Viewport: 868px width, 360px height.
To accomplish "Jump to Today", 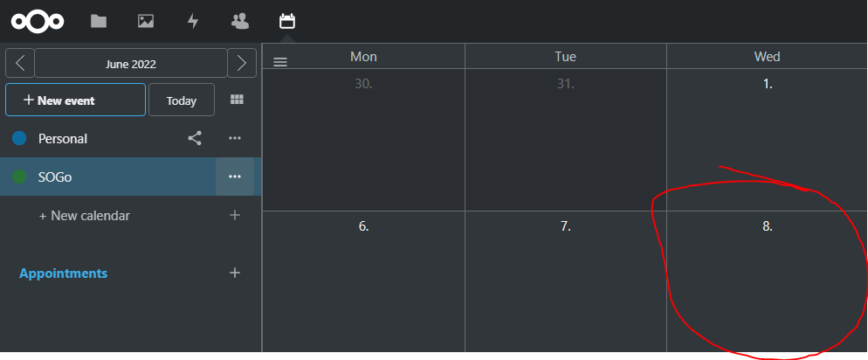I will pyautogui.click(x=182, y=100).
